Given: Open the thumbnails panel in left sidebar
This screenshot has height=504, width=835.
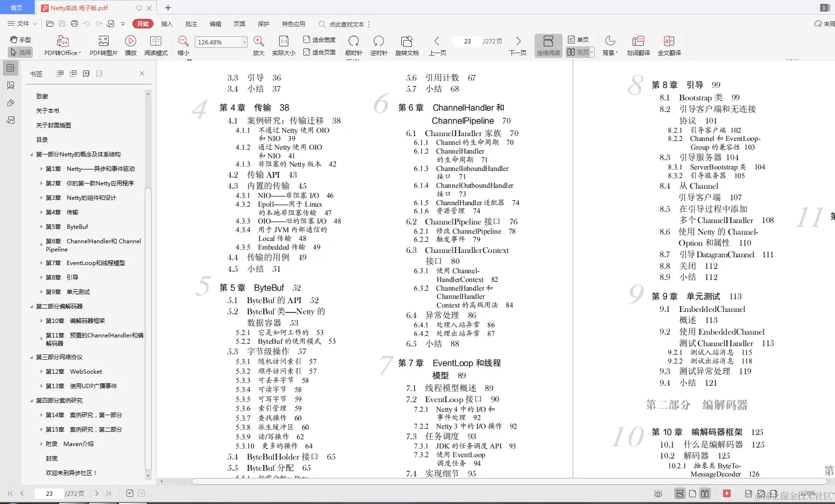Looking at the screenshot, I should tap(11, 85).
